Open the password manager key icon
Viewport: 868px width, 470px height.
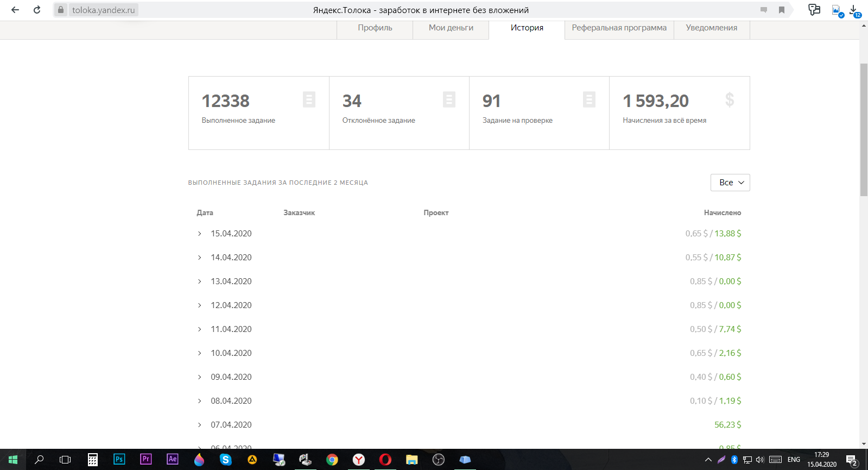(x=814, y=10)
